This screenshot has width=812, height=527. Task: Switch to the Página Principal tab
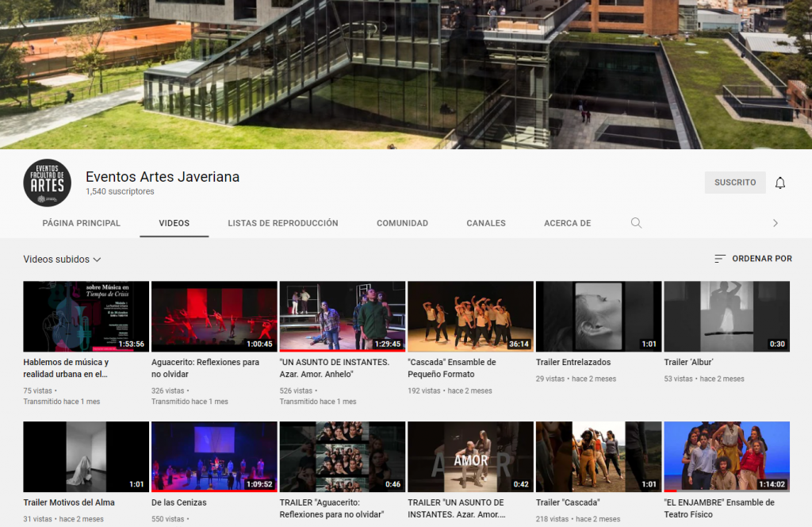(82, 223)
